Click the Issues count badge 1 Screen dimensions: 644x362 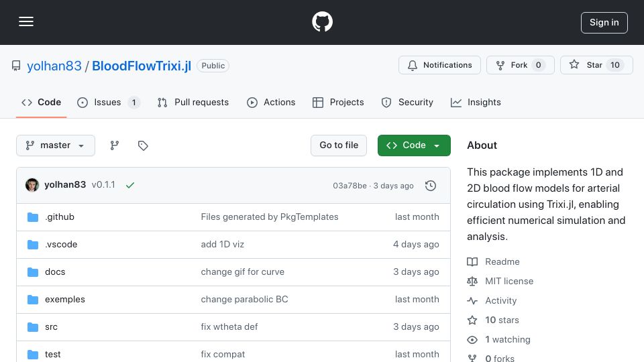pos(133,103)
